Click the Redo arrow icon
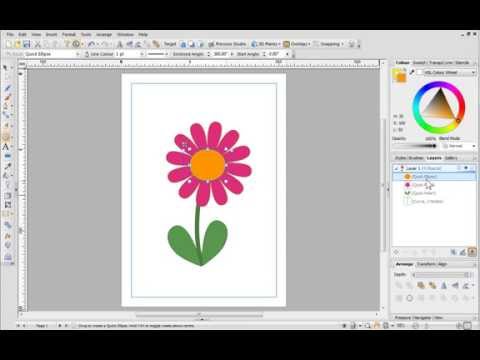The height and width of the screenshot is (360, 480). tap(105, 44)
